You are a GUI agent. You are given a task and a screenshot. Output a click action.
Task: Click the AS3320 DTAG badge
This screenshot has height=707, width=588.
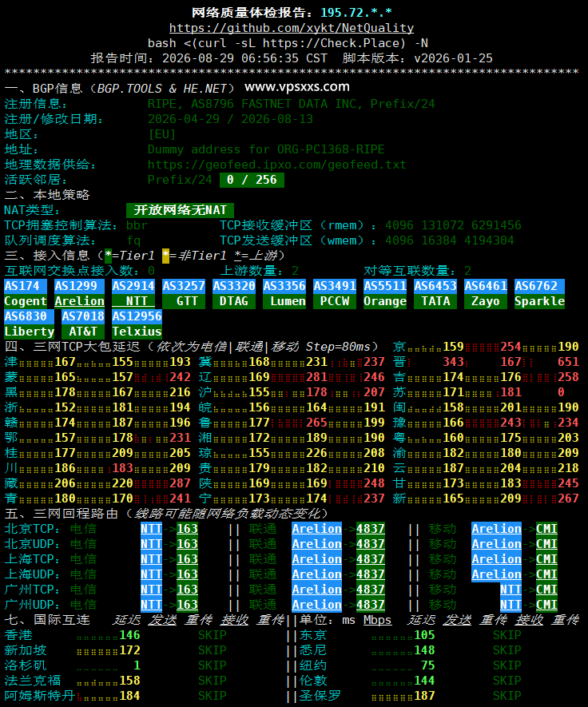pos(234,293)
